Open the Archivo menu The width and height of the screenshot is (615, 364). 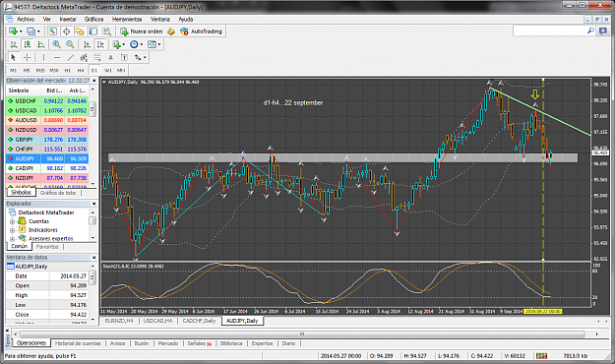tap(26, 19)
